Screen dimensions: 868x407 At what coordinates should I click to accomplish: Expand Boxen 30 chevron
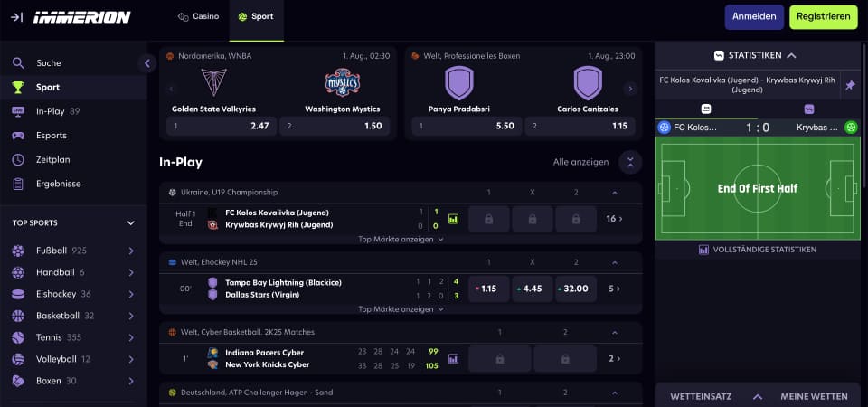tap(131, 381)
